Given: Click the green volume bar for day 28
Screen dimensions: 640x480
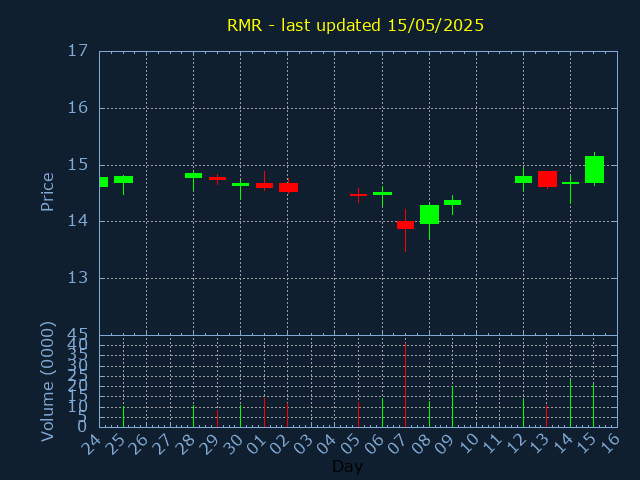Looking at the screenshot, I should coord(193,416).
